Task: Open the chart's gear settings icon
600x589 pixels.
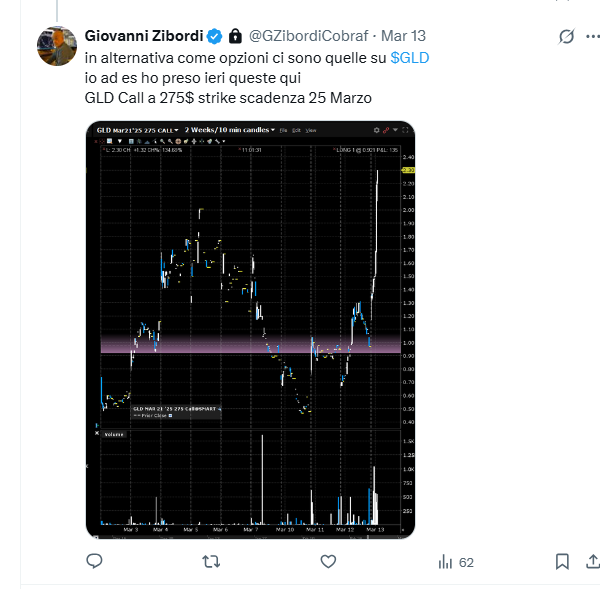Action: tap(360, 131)
